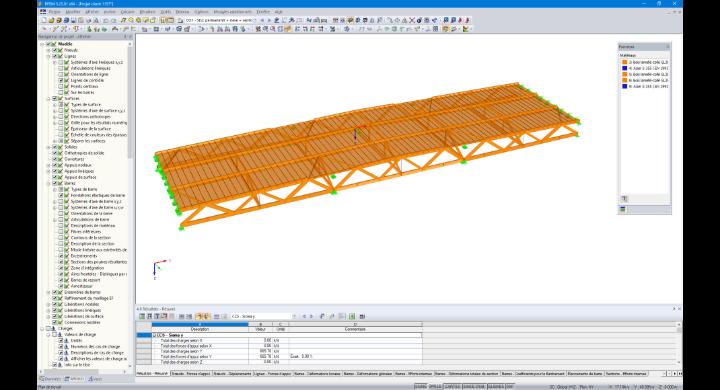720x390 pixels.
Task: Click the green export icon in results toolbar
Action: click(x=352, y=317)
